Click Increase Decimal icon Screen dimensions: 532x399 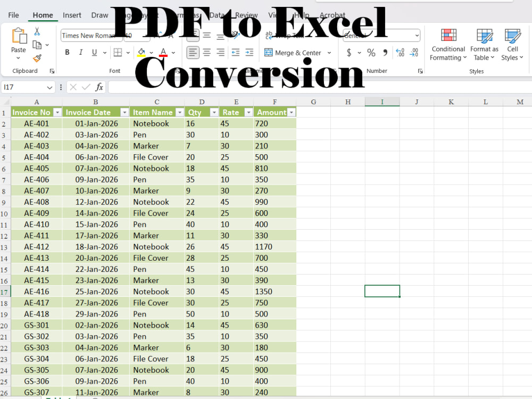[x=400, y=53]
